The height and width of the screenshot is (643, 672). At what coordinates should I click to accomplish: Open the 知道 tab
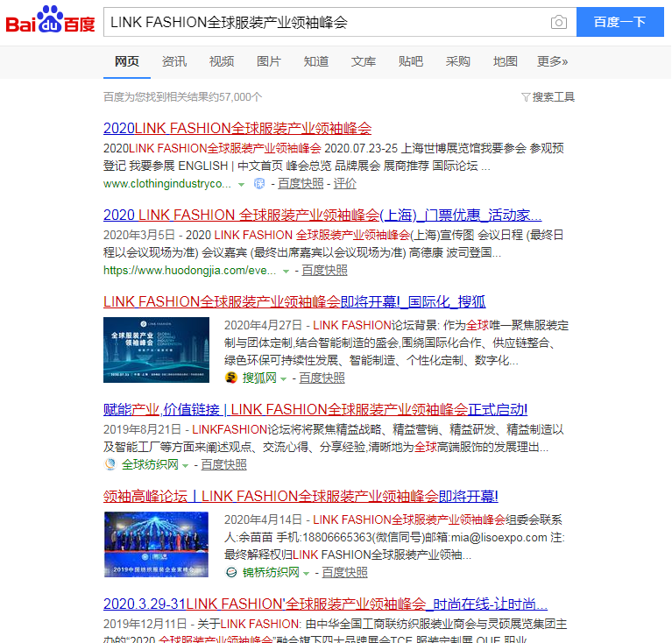[316, 61]
